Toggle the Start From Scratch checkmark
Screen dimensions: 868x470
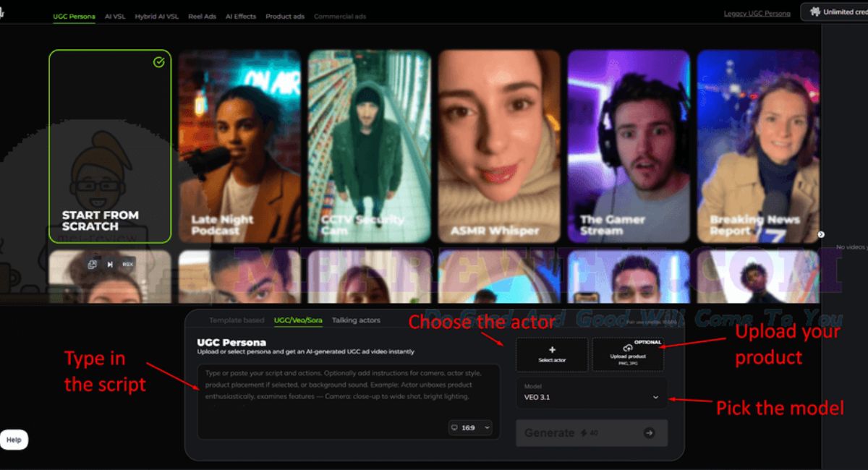[x=158, y=62]
